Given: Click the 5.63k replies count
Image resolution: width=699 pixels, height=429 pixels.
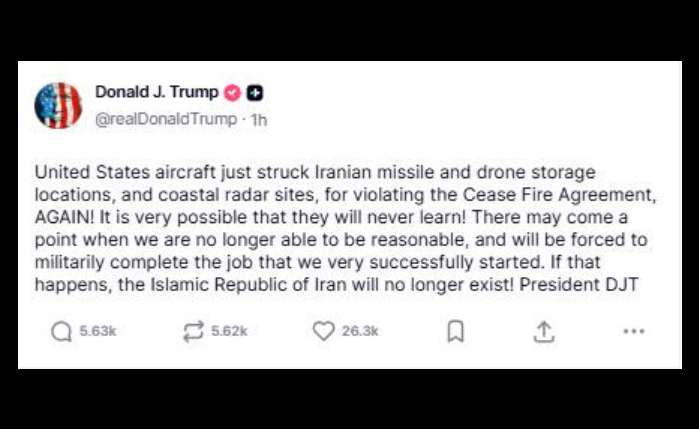Looking at the screenshot, I should [x=98, y=331].
